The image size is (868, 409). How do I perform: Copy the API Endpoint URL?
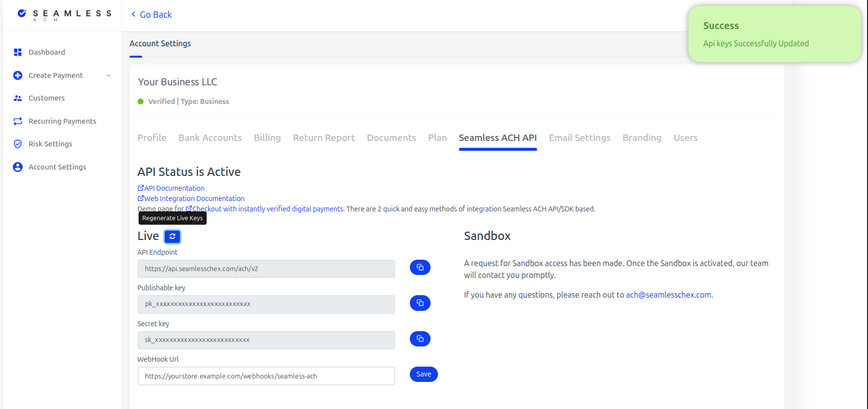tap(420, 267)
